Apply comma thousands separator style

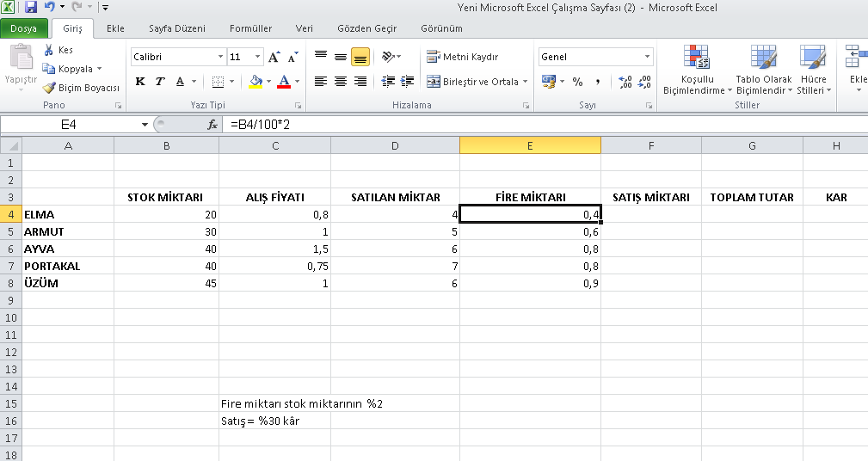click(x=598, y=82)
